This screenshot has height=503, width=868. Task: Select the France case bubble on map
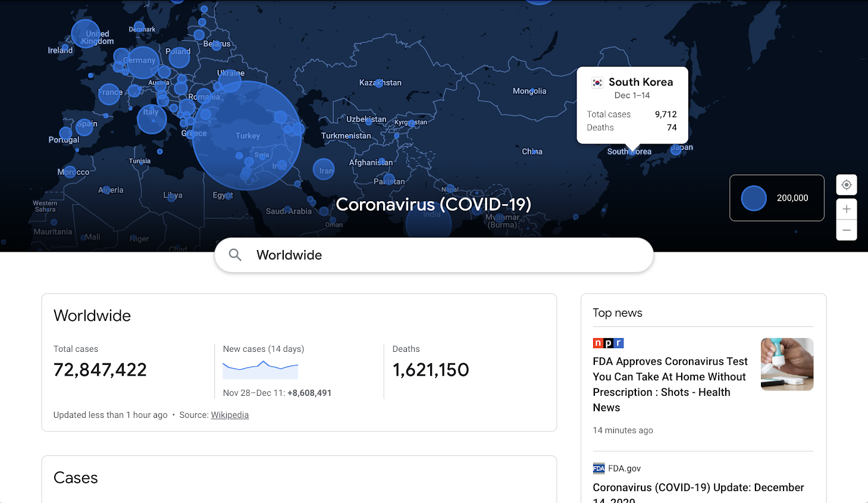click(109, 93)
